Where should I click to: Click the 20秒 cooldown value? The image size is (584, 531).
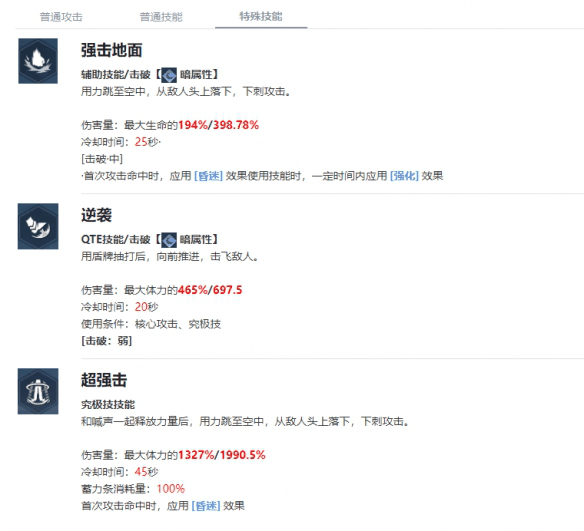click(146, 307)
